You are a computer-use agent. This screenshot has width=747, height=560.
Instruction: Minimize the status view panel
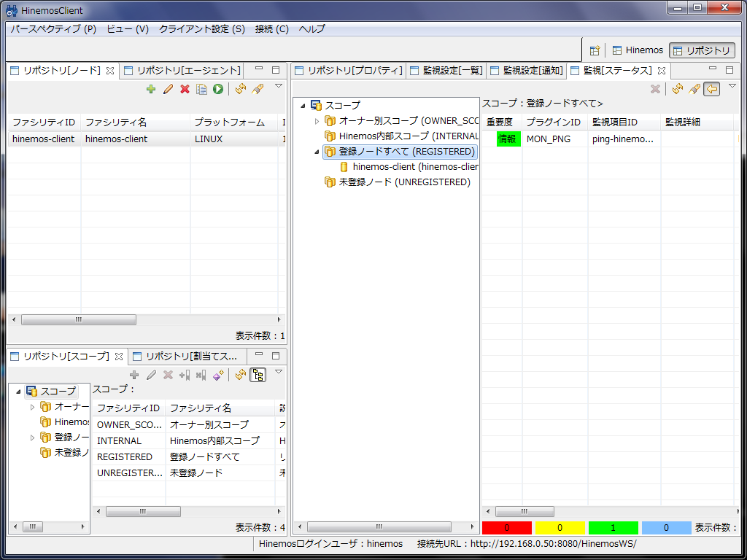pyautogui.click(x=713, y=69)
